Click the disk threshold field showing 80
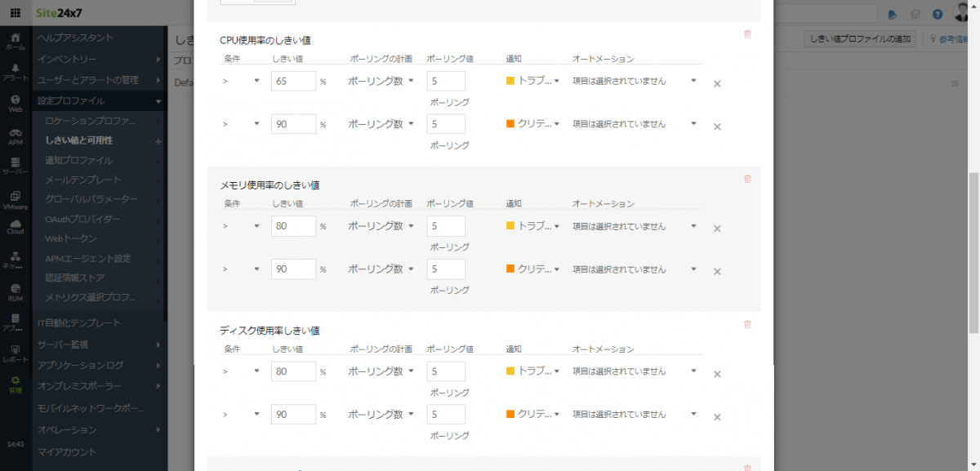 pos(293,371)
